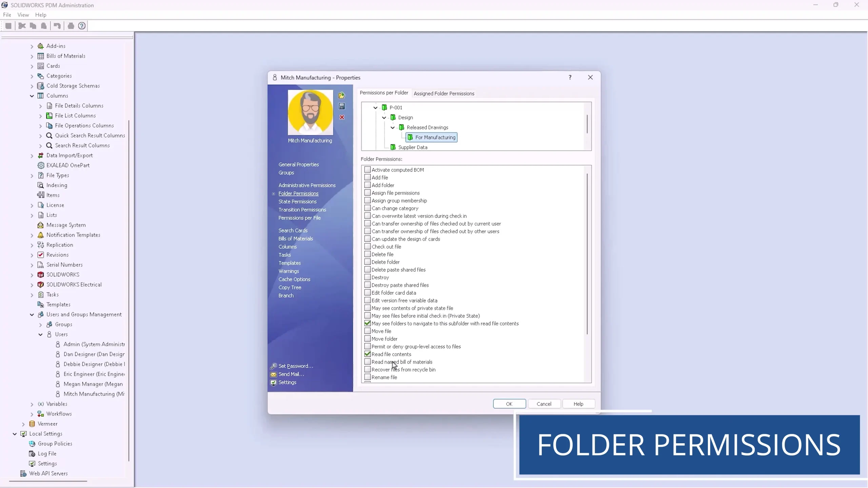Click the print icon in the toolbar
The image size is (868, 488).
(71, 25)
